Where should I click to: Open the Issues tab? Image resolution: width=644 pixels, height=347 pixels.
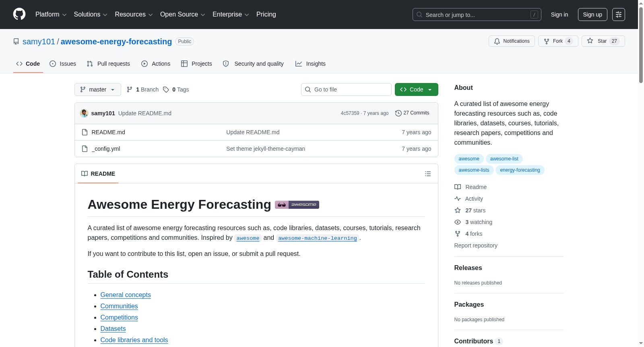pyautogui.click(x=63, y=64)
